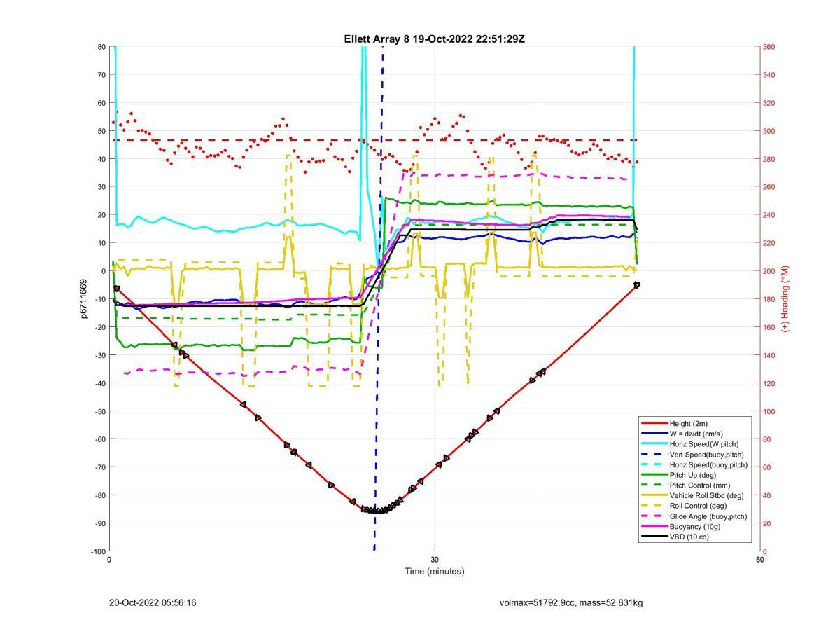Click the '30' tick label on the time axis
The height and width of the screenshot is (620, 840).
coord(435,560)
